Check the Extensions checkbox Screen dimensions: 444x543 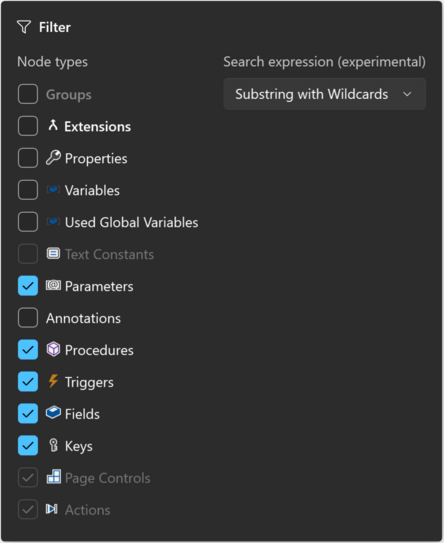coord(28,126)
